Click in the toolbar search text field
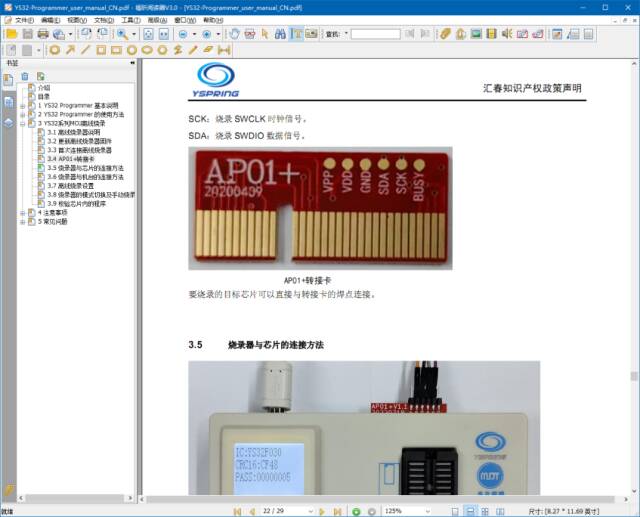The width and height of the screenshot is (640, 517). click(x=376, y=34)
